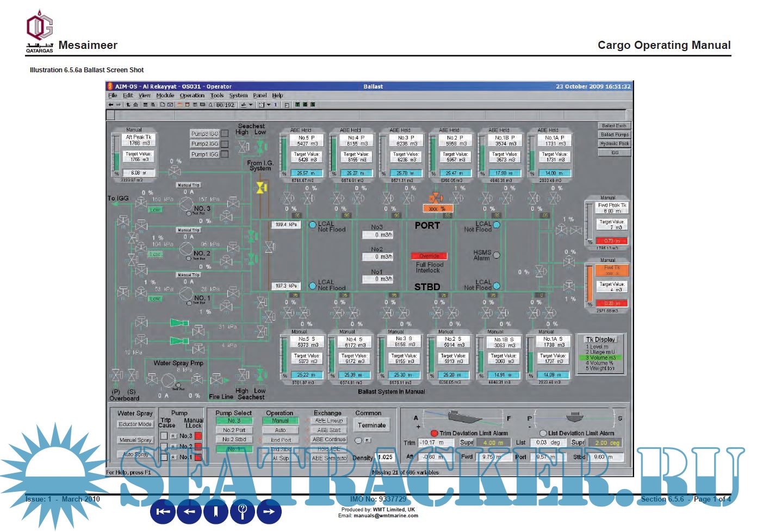Screen dimensions: 757x532
Task: Toggle the No.3 pump Trip Cause checkbox
Action: coord(164,436)
